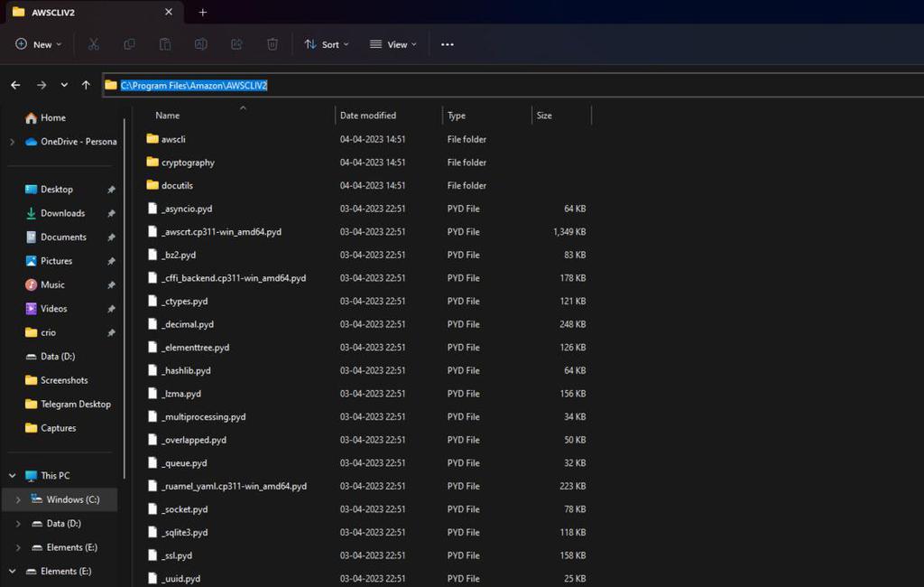The height and width of the screenshot is (587, 924).
Task: Open the Sort dropdown menu
Action: (326, 44)
